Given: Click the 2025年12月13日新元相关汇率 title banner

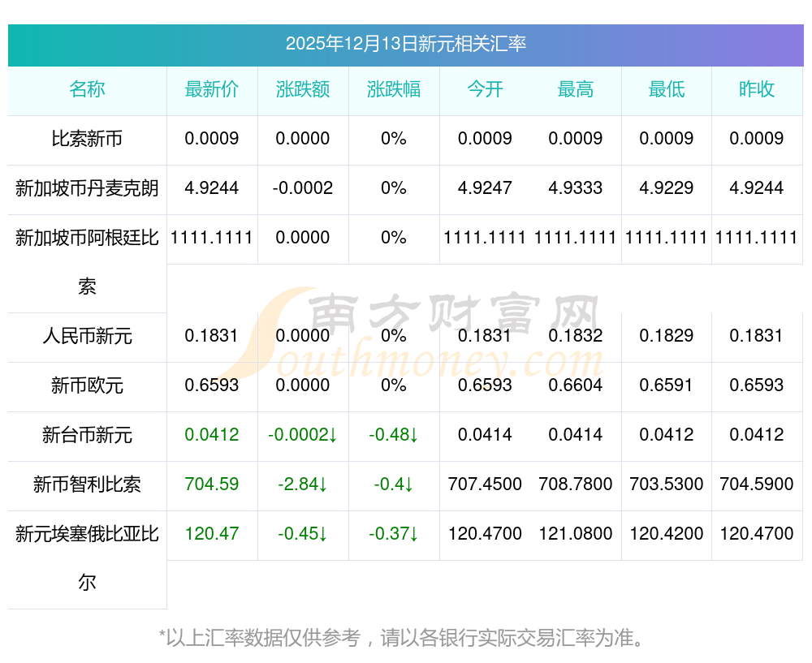Looking at the screenshot, I should 405,44.
